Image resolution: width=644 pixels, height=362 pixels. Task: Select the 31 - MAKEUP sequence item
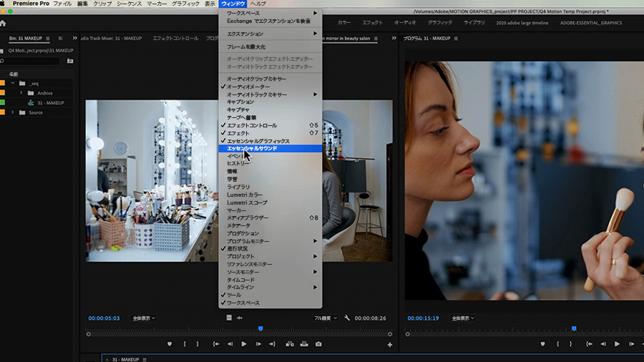[51, 102]
